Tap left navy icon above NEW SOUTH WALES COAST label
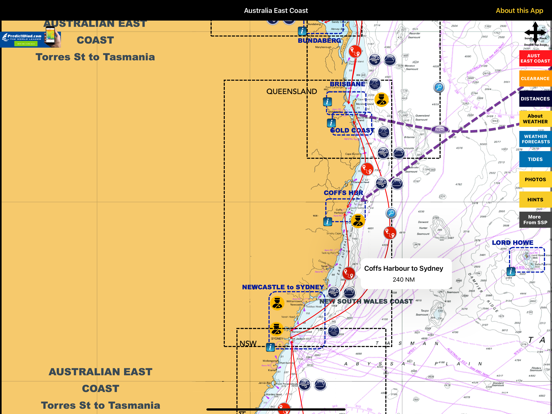 click(333, 292)
